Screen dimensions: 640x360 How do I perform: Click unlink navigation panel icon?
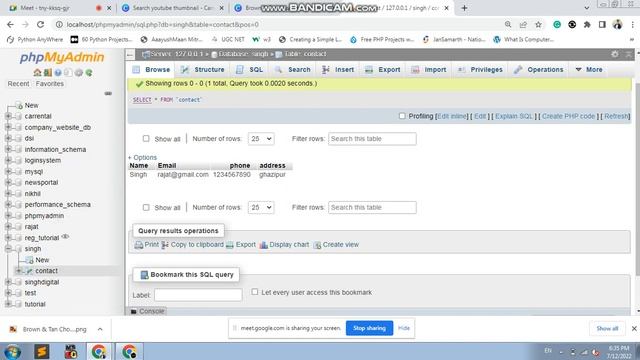(108, 93)
